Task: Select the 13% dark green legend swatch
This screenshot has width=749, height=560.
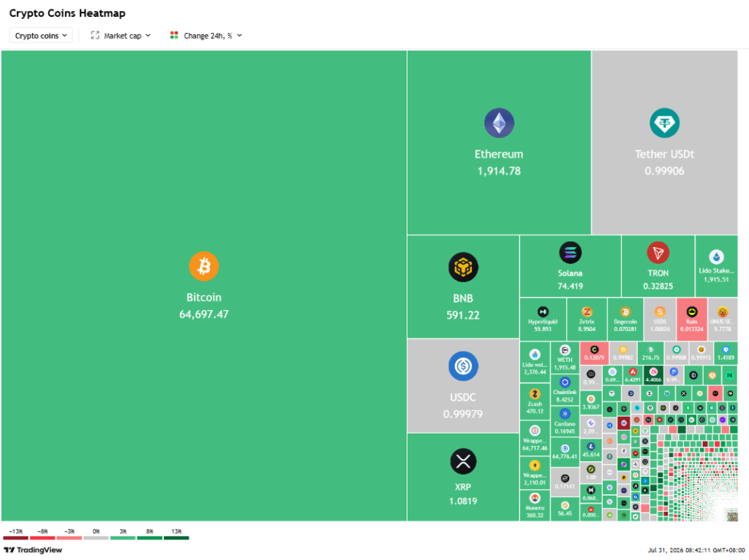Action: pos(176,538)
